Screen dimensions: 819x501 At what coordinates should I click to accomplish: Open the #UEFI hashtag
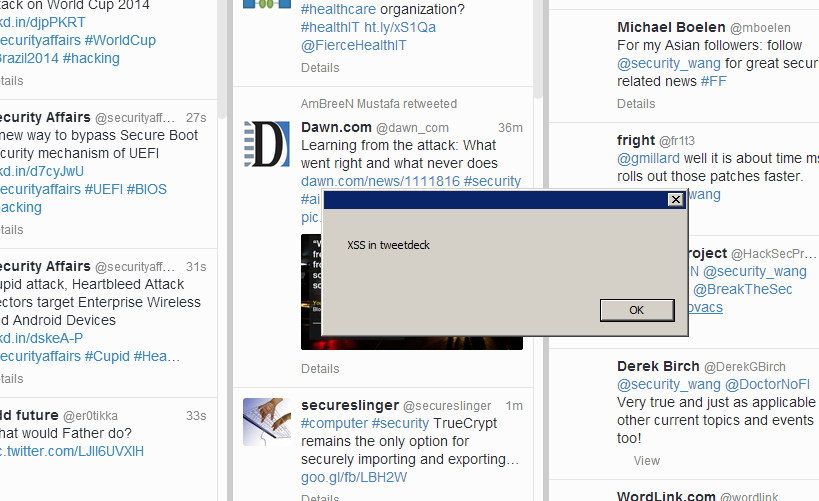tap(103, 189)
